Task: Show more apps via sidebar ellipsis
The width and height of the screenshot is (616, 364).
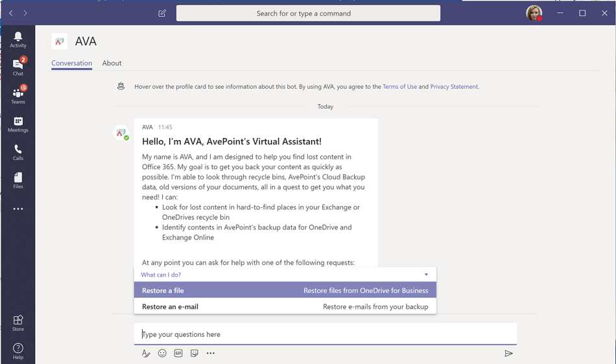Action: 18,209
